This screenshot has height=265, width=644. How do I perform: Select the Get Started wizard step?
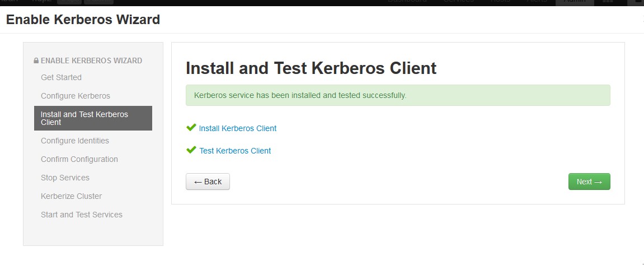61,77
